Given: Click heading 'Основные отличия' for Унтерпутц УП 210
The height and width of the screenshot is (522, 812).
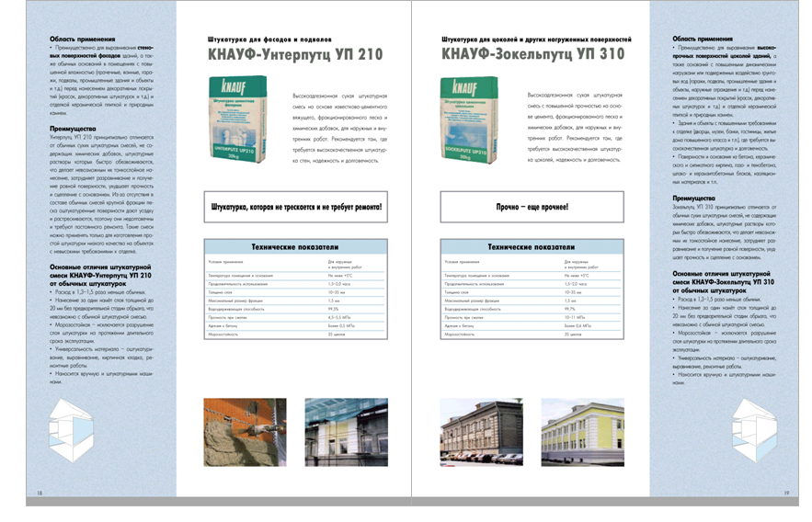Looking at the screenshot, I should (x=100, y=275).
